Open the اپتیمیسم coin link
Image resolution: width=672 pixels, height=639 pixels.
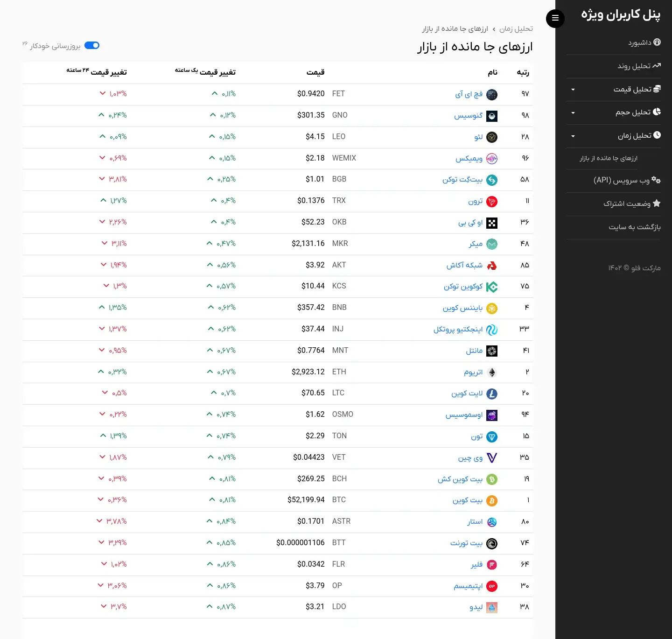(468, 586)
